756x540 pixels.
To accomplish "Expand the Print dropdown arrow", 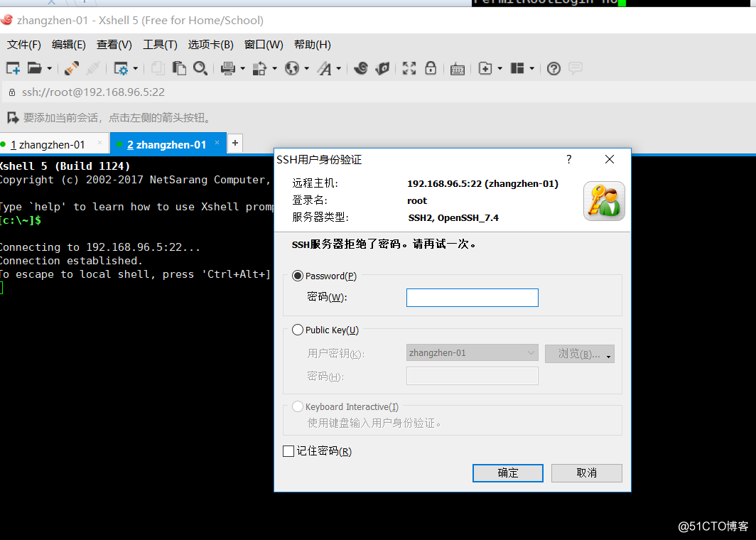I will (x=242, y=68).
